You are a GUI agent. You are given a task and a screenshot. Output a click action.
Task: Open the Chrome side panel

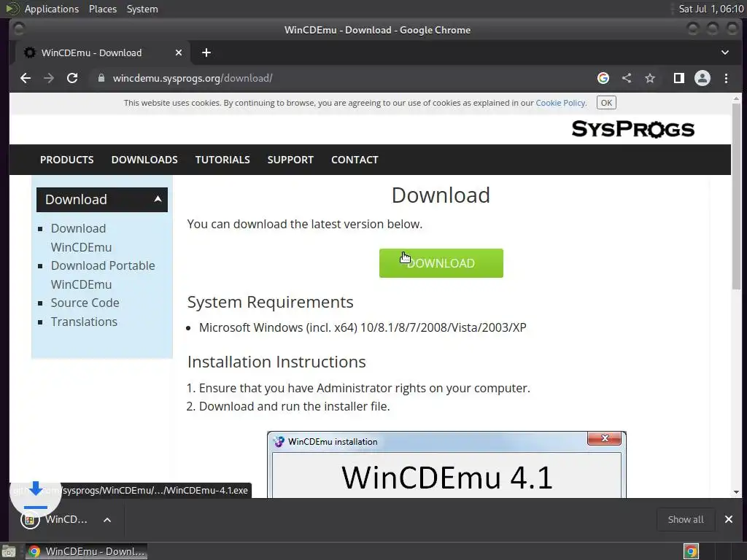679,78
